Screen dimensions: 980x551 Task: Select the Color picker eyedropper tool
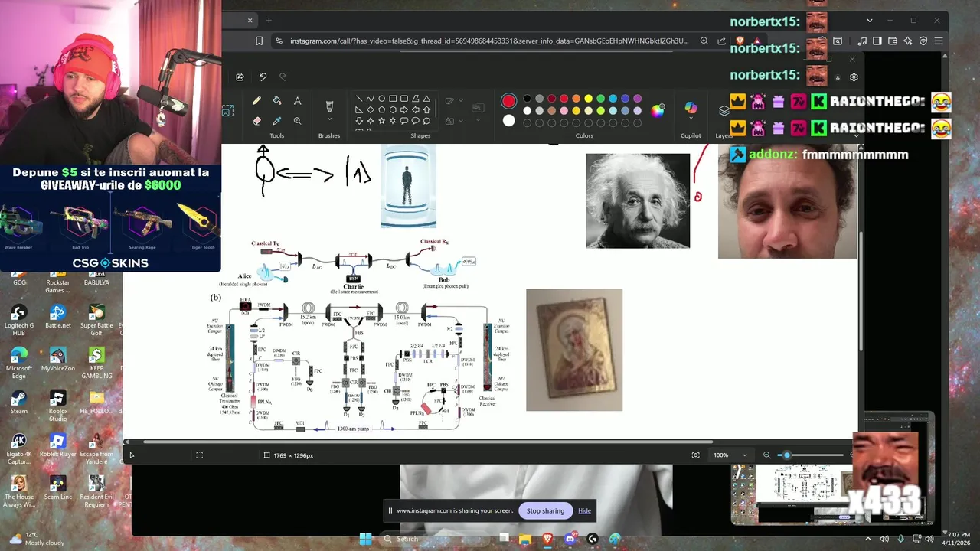pos(277,121)
